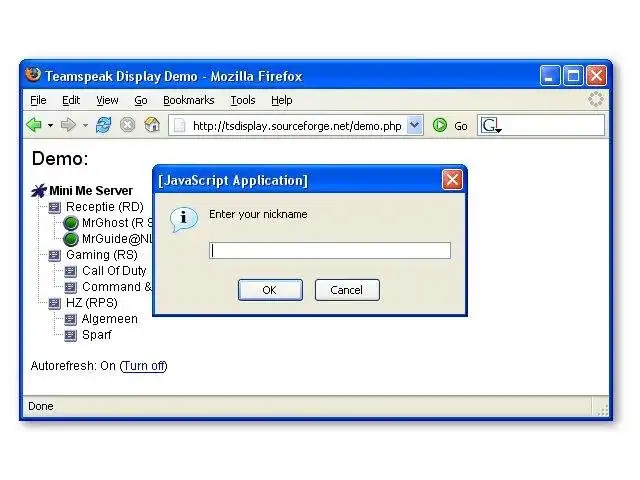Viewport: 640px width, 480px height.
Task: Click the Gaming (RS) channel icon
Action: (x=54, y=256)
